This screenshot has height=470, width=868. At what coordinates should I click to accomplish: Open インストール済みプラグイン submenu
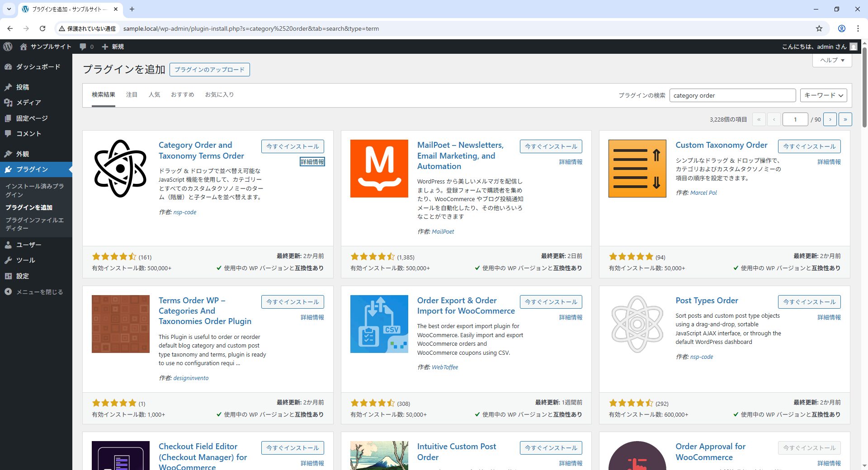pyautogui.click(x=34, y=190)
